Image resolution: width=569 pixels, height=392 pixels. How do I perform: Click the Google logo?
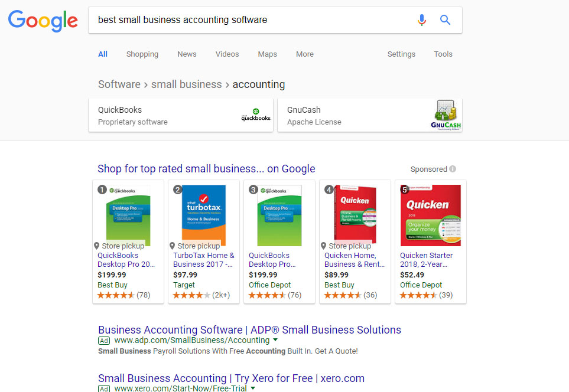point(43,21)
